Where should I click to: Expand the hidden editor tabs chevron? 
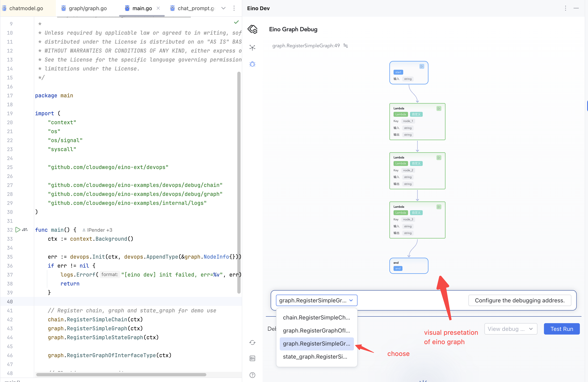pos(223,8)
